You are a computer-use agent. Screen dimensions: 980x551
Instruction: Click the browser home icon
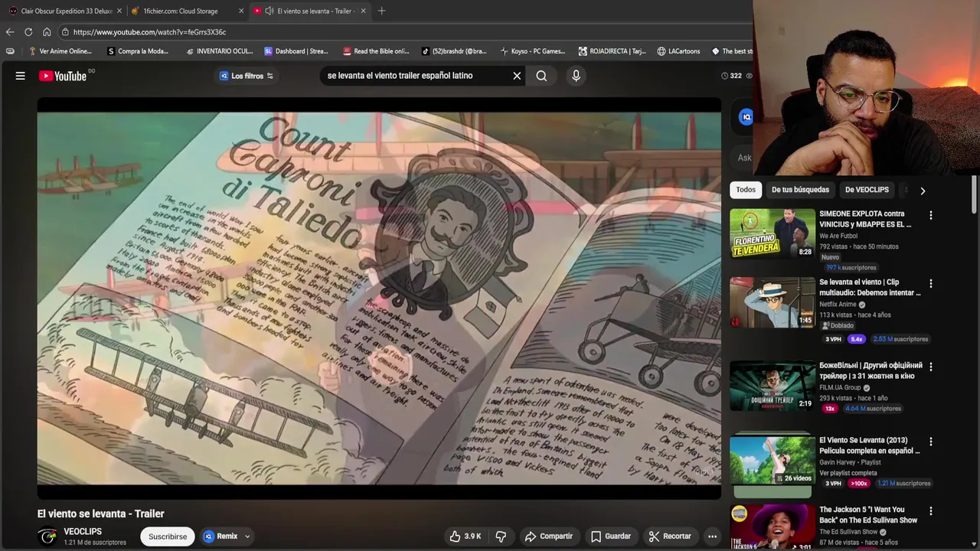tap(47, 32)
